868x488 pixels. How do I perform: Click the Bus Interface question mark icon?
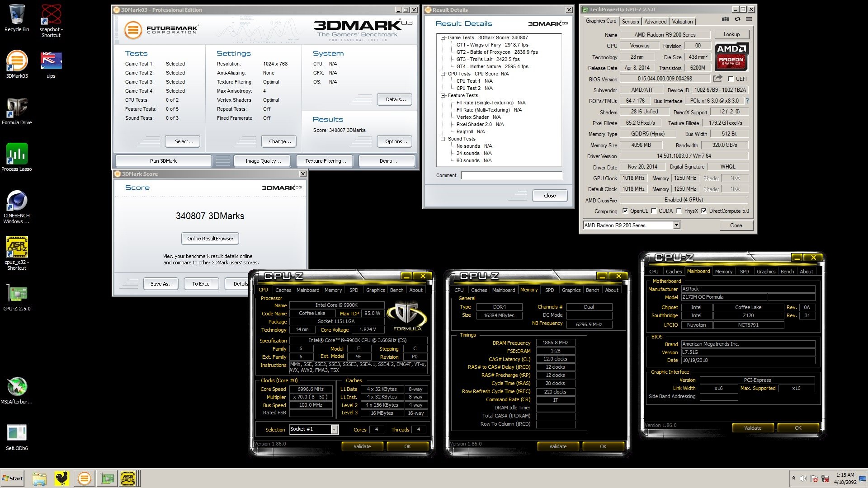tap(747, 101)
